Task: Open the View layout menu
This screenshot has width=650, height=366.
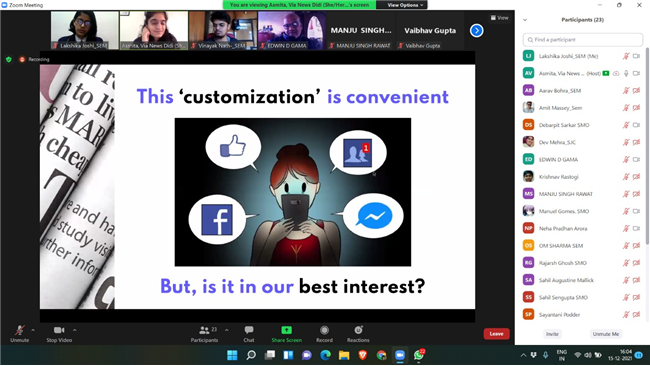Action: coord(500,18)
